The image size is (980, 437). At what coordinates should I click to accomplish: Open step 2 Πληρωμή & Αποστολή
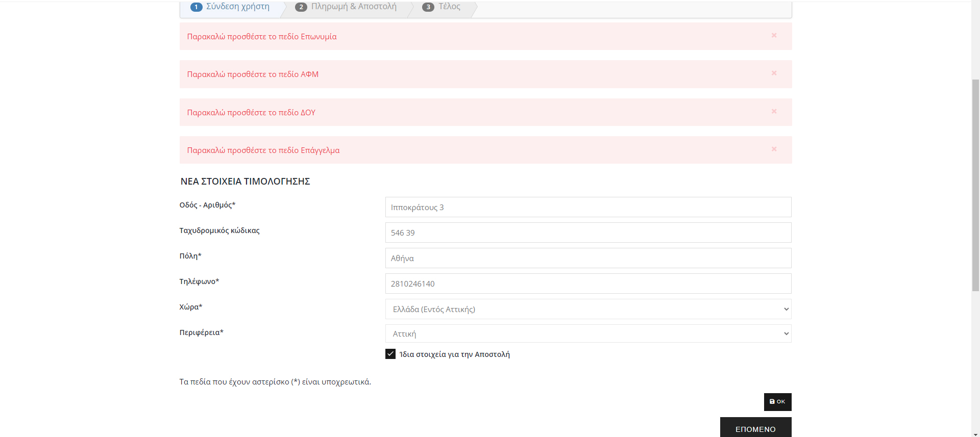point(346,7)
